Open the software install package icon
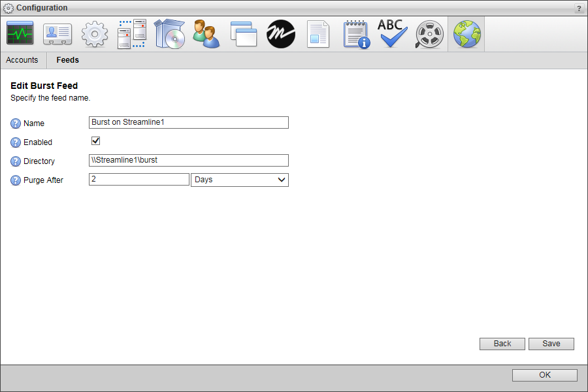 [169, 33]
